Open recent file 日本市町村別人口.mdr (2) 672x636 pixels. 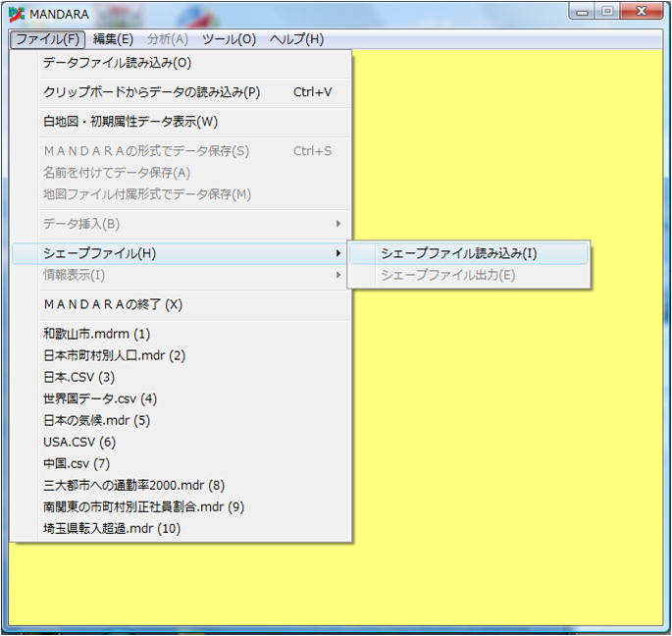[x=182, y=355]
